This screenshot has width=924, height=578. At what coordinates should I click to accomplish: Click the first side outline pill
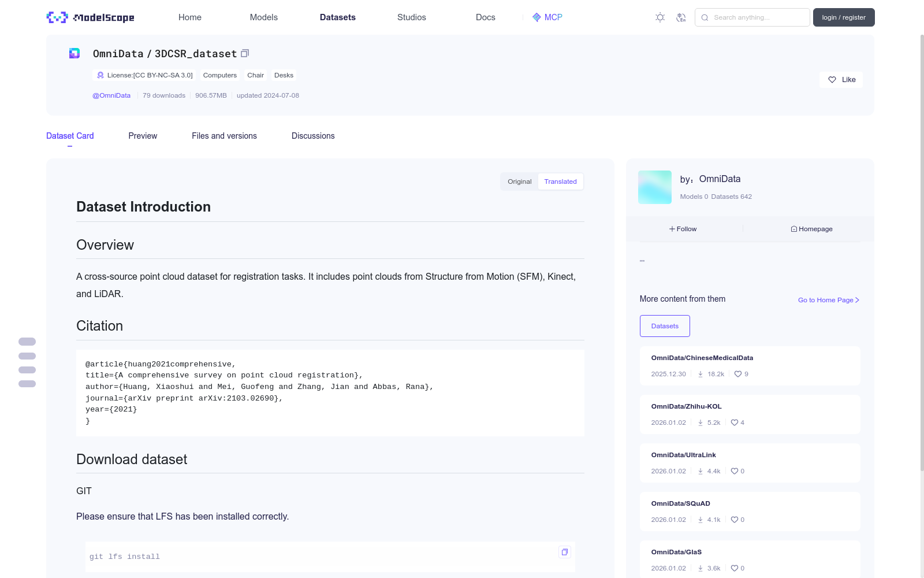point(27,342)
